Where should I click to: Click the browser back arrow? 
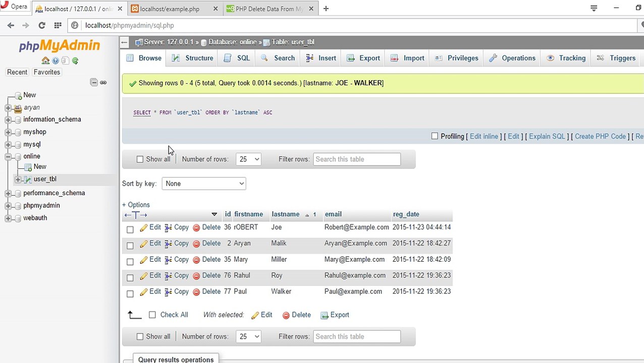[11, 25]
